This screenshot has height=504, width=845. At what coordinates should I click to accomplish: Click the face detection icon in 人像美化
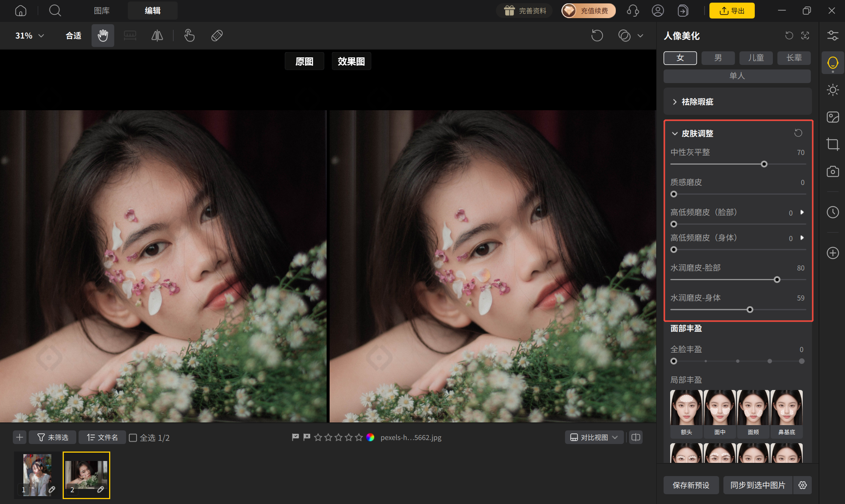pos(805,35)
